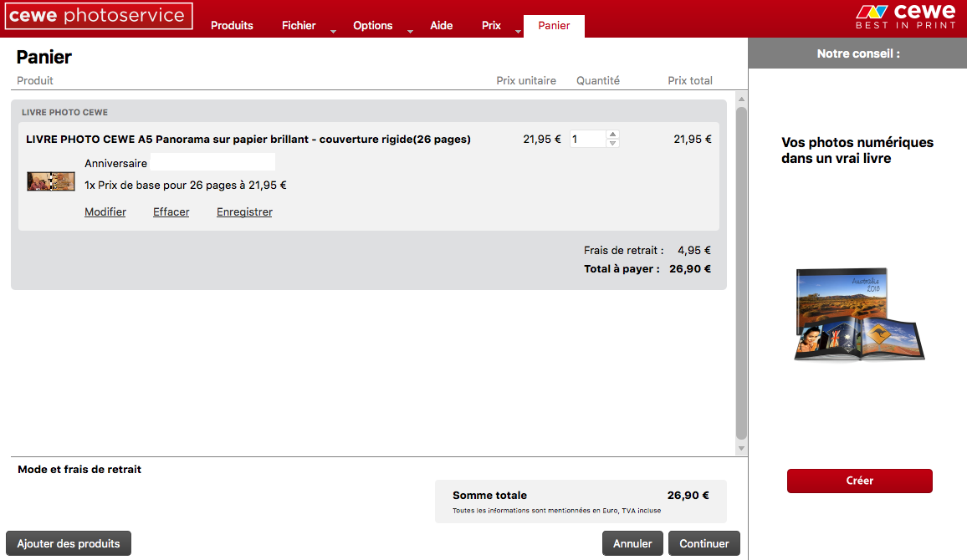This screenshot has height=560, width=967.
Task: Click the LIVRE PHOTO CEWE A5 Panorama title
Action: pos(248,140)
